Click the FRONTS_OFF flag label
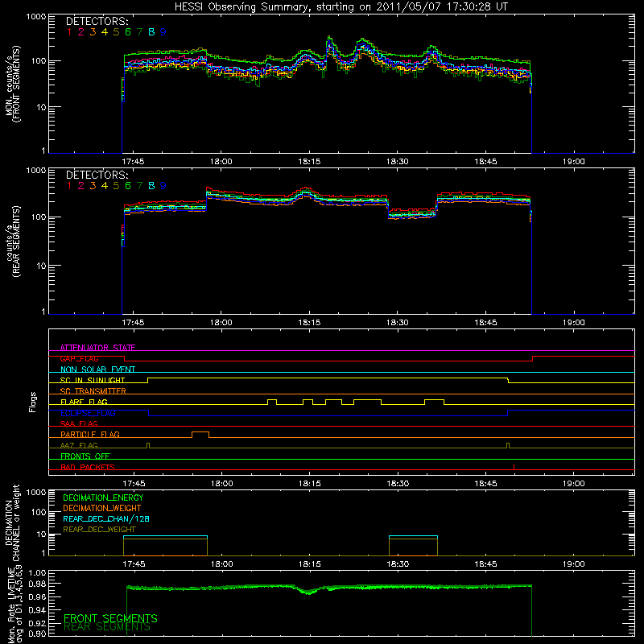Image resolution: width=644 pixels, height=644 pixels. click(x=85, y=456)
